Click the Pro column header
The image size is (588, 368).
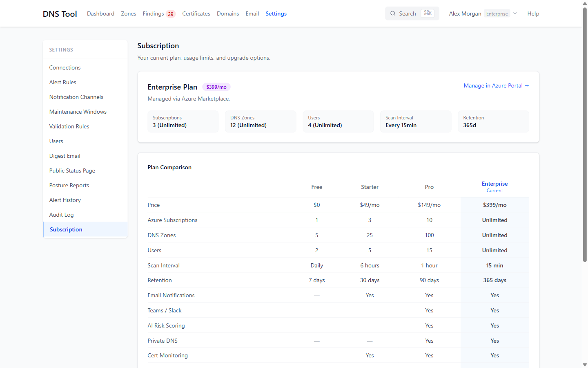tap(429, 187)
